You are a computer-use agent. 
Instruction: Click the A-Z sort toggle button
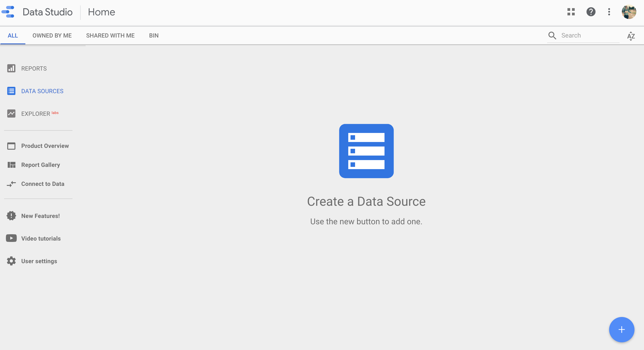(631, 36)
